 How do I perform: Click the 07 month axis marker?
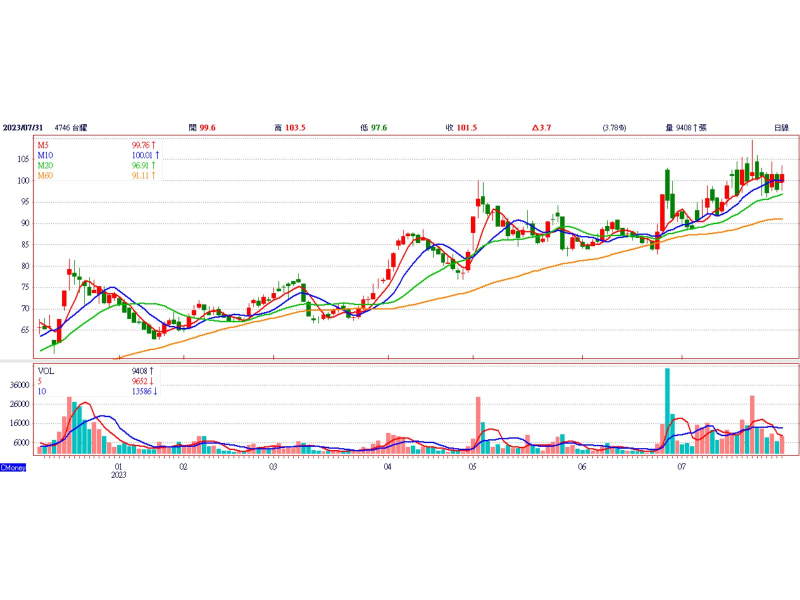tap(682, 466)
